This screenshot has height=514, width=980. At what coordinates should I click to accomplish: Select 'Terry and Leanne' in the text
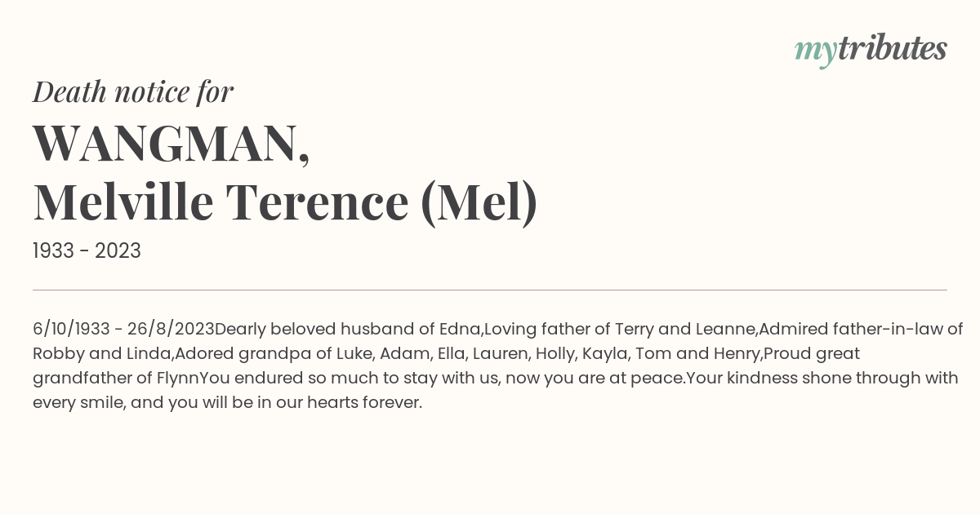(x=688, y=330)
